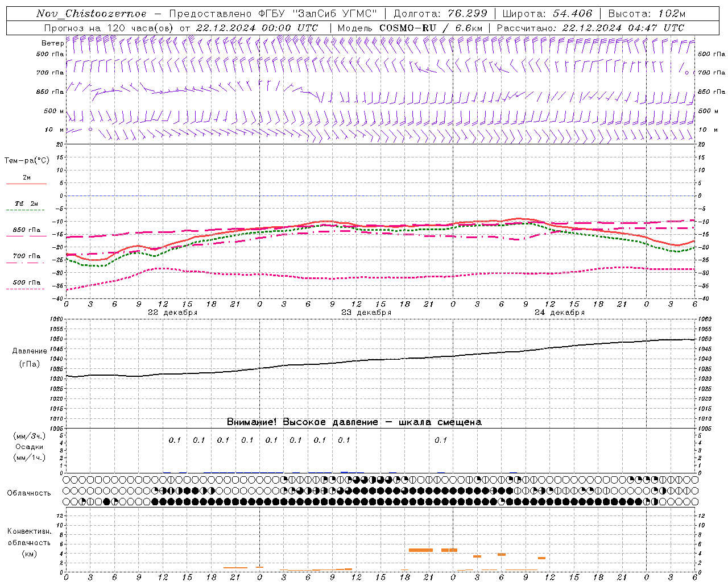Select the Td 2м legend entry
Viewport: 728px width, 582px height.
pyautogui.click(x=26, y=203)
